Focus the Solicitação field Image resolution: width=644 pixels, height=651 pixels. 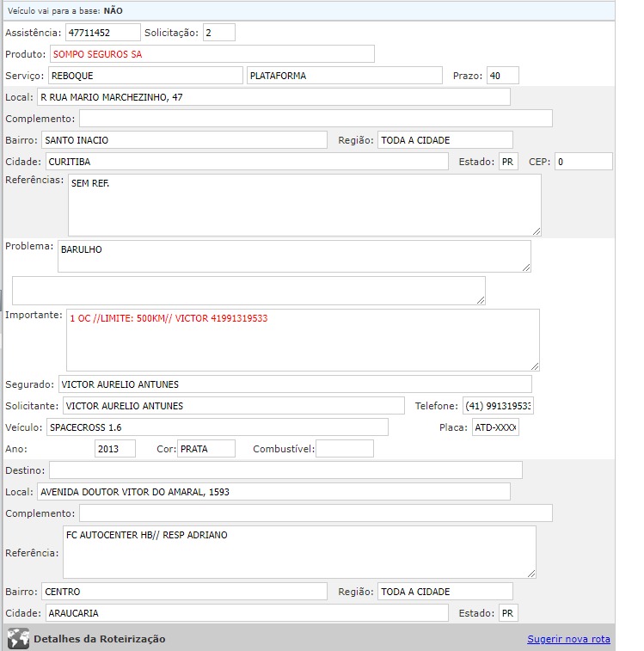(x=218, y=32)
